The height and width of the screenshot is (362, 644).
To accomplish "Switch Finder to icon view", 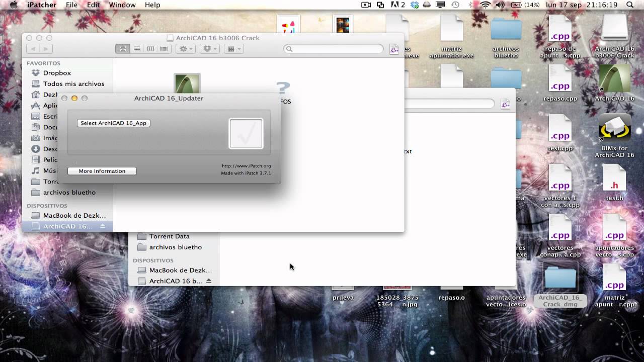I will coord(122,49).
